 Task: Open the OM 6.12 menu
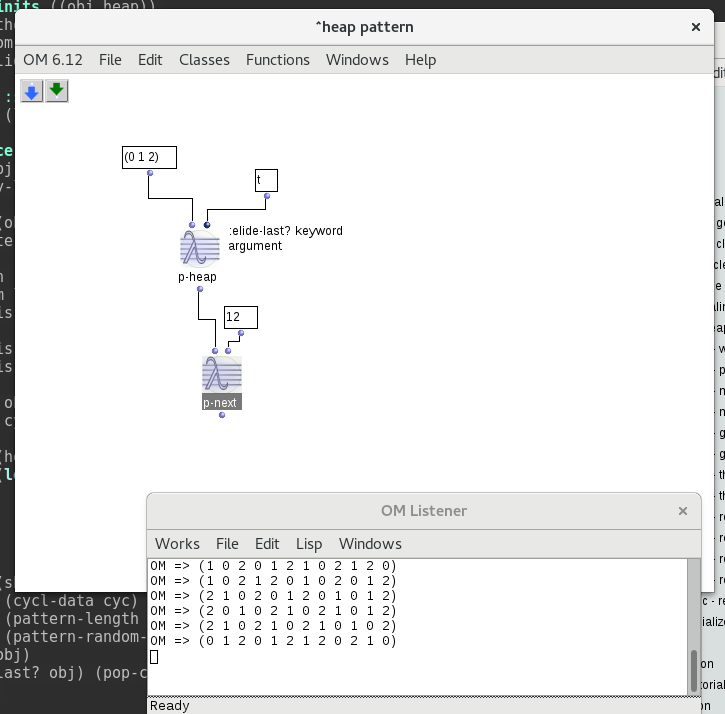53,60
